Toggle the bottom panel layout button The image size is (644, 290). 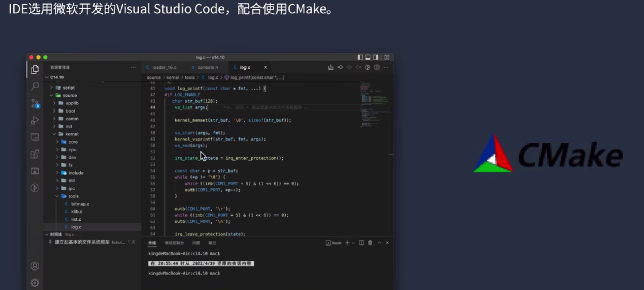pos(368,57)
